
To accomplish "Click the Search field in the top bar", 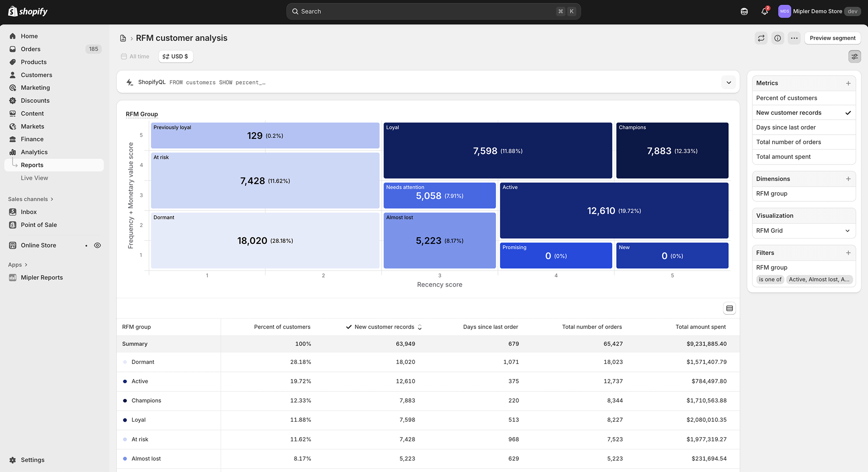I will pos(433,11).
